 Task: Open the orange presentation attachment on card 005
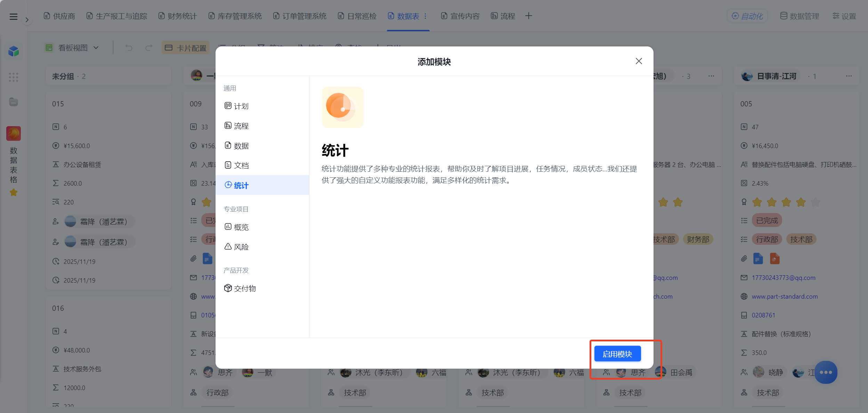(x=774, y=259)
